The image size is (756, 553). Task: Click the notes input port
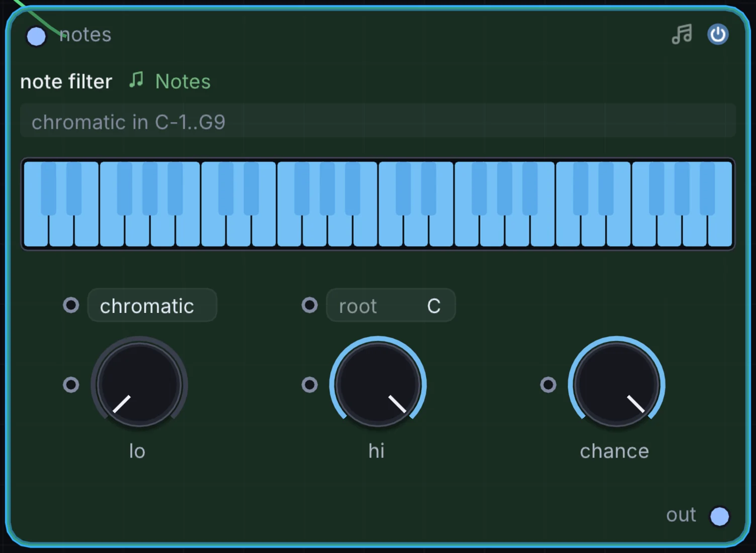(36, 36)
